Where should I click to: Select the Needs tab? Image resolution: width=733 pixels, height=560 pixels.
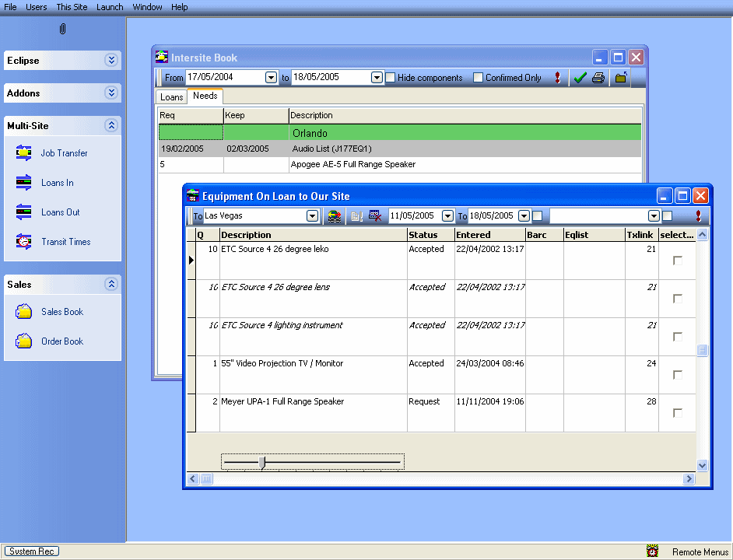(205, 96)
